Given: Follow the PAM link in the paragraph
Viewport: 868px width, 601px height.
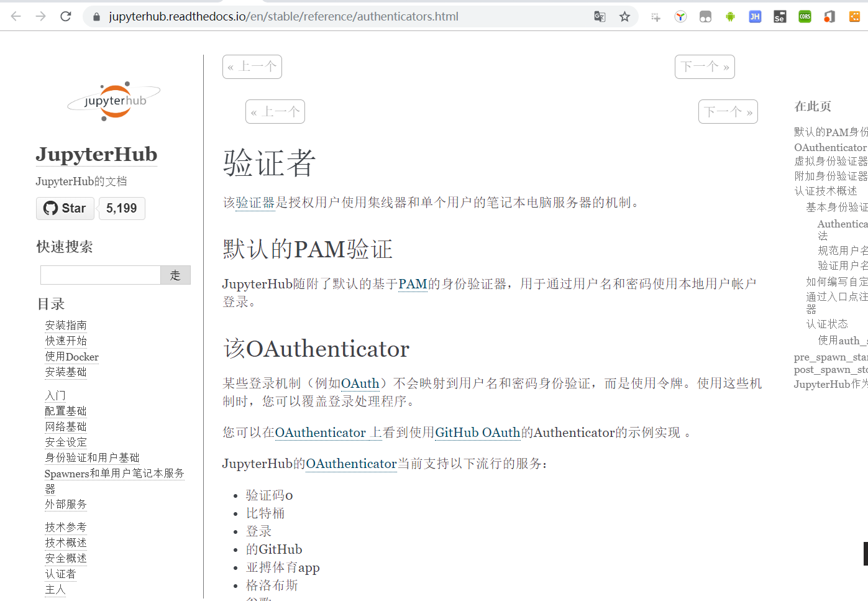Looking at the screenshot, I should point(413,284).
